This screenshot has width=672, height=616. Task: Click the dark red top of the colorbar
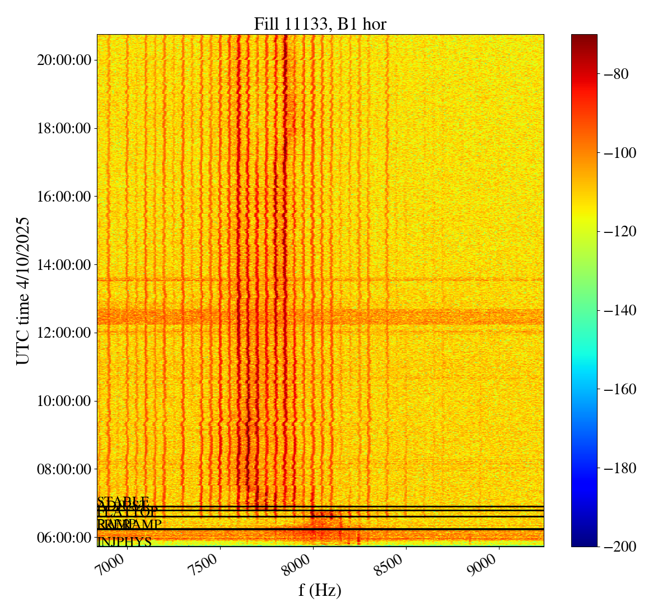(584, 38)
